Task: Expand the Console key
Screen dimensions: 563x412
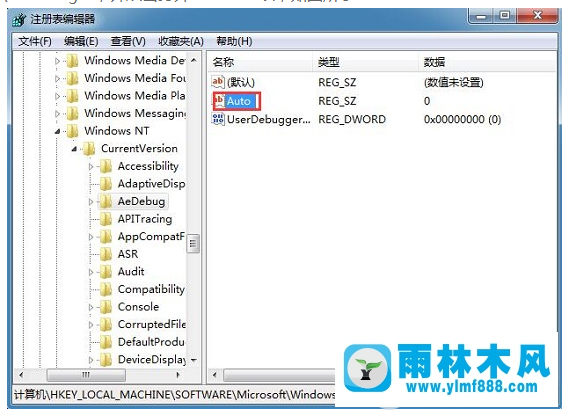Action: coord(90,307)
